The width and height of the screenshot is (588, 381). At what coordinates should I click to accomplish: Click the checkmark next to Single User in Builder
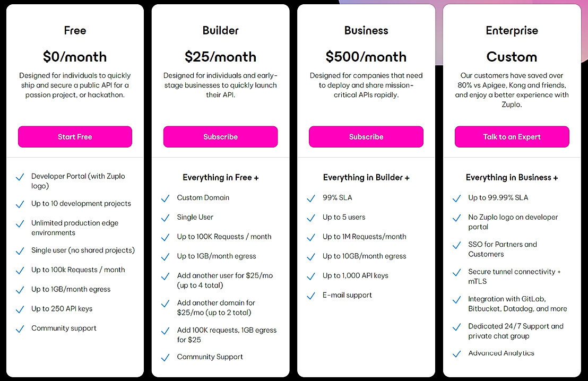(x=165, y=217)
